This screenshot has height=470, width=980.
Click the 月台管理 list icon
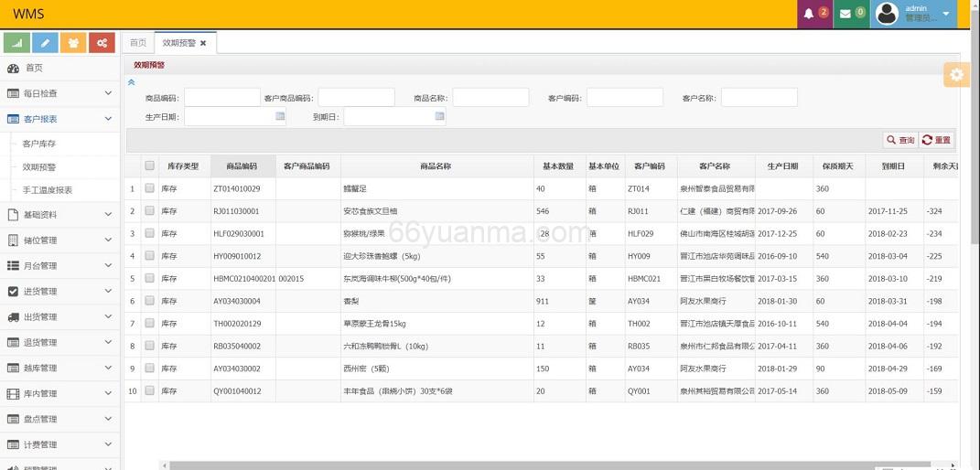(13, 266)
